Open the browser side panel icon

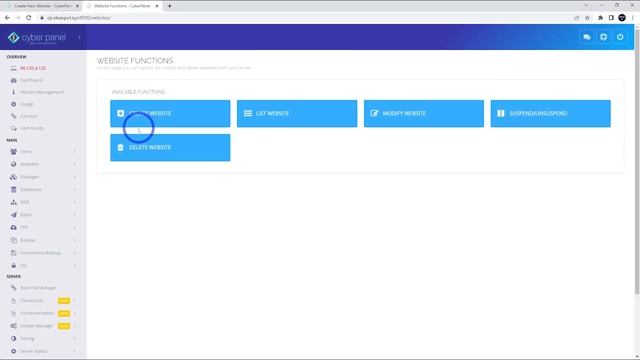tap(611, 18)
